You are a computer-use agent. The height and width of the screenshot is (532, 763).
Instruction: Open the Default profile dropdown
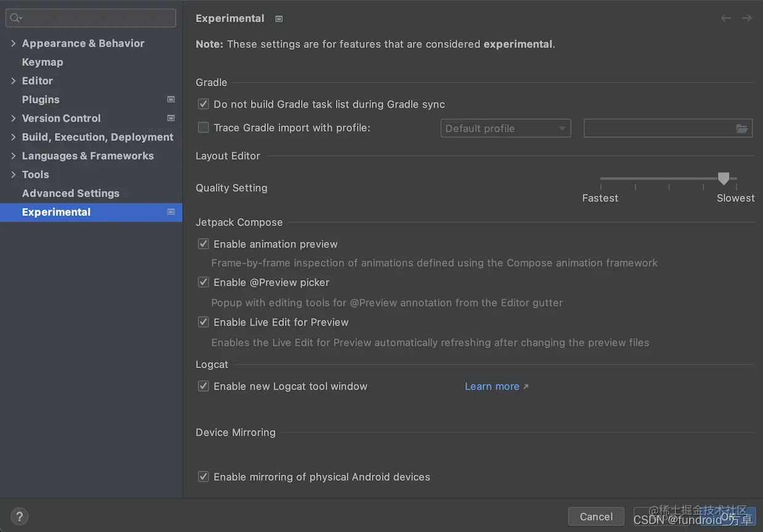[505, 129]
